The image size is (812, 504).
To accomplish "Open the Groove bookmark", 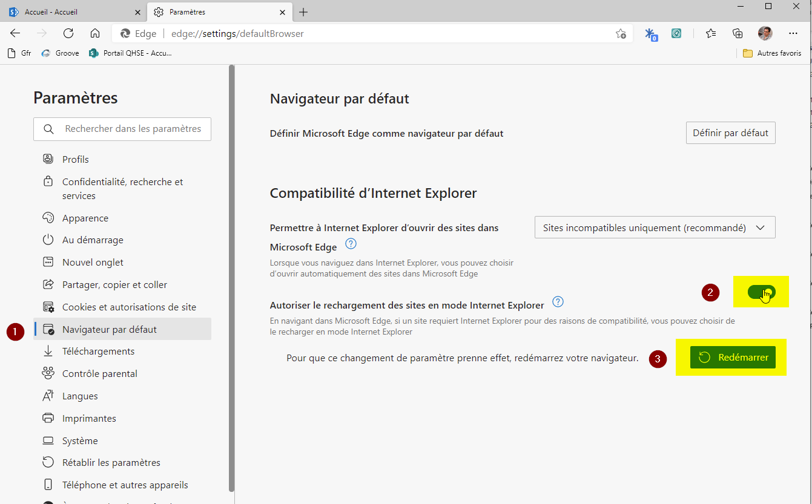I will click(x=60, y=53).
